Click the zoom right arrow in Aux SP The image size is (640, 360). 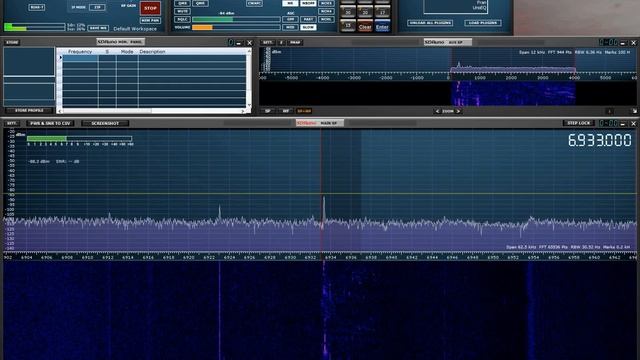click(x=458, y=111)
